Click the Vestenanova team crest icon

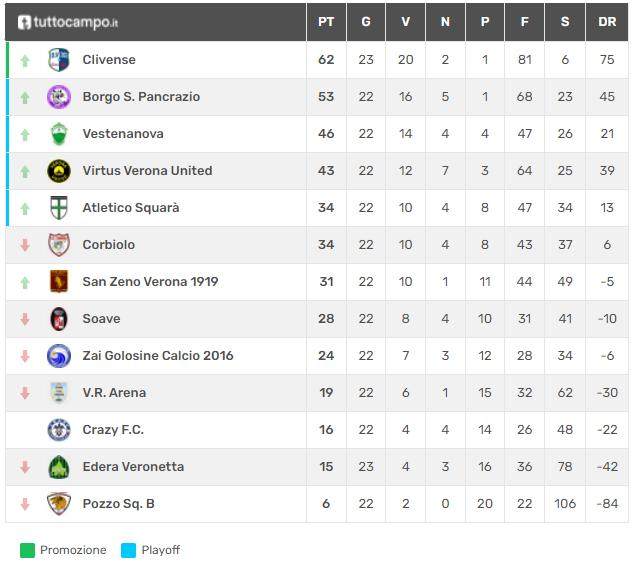pyautogui.click(x=59, y=134)
